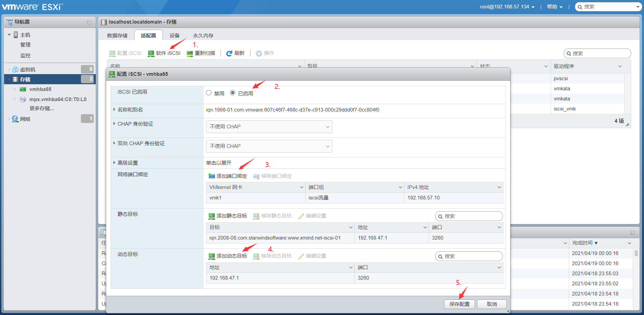Screen dimensions: 644x315
Task: Click the 取消 button
Action: tap(492, 304)
